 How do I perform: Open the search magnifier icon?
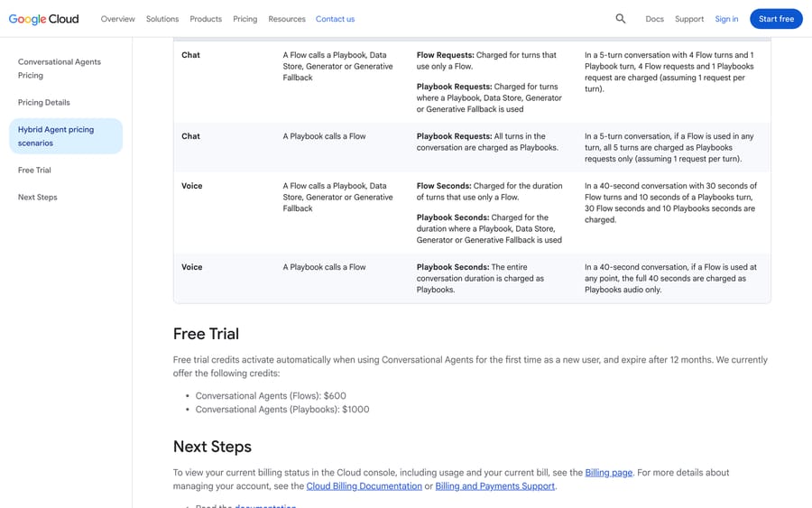(621, 19)
